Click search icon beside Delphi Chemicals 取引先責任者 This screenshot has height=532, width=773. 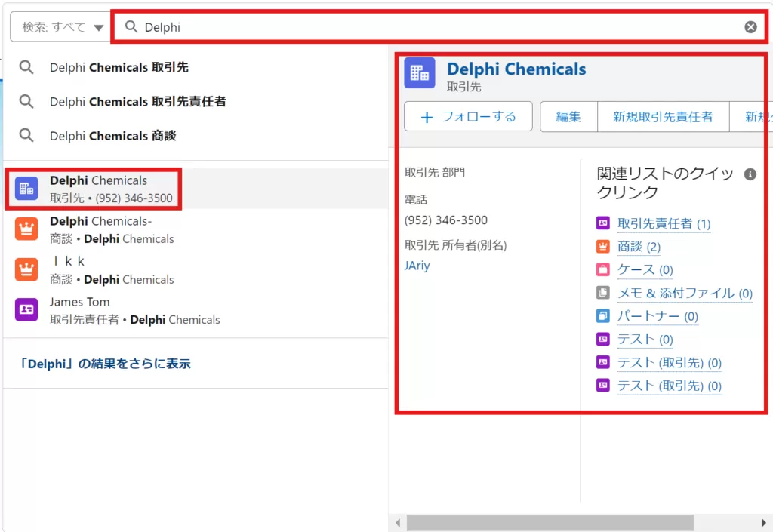click(x=26, y=101)
